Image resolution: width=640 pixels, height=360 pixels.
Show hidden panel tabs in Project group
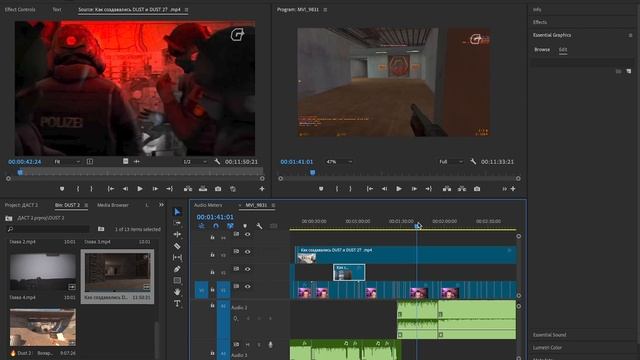[161, 205]
